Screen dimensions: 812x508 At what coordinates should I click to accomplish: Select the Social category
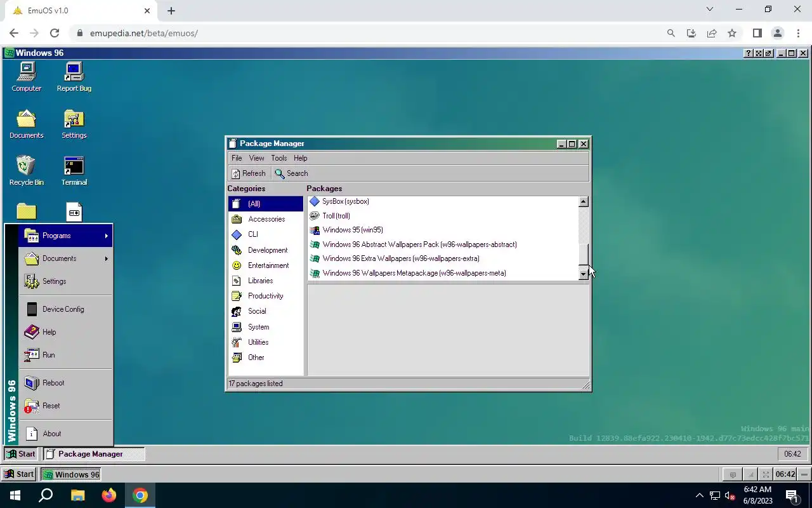coord(266,311)
